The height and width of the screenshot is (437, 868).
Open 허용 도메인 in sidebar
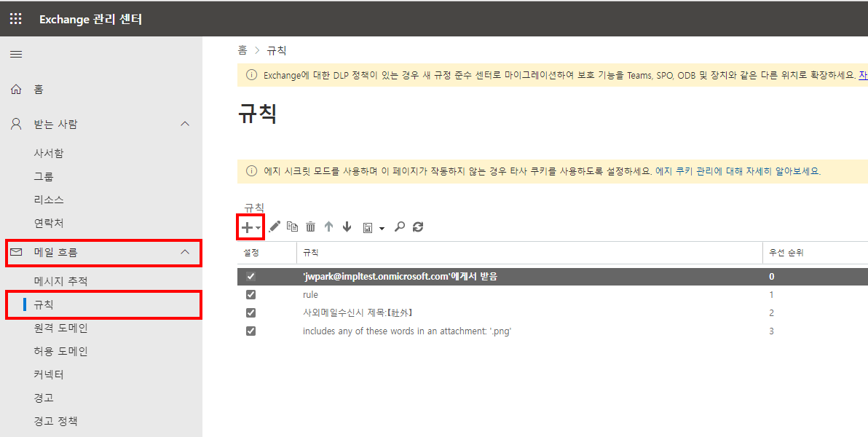tap(61, 351)
